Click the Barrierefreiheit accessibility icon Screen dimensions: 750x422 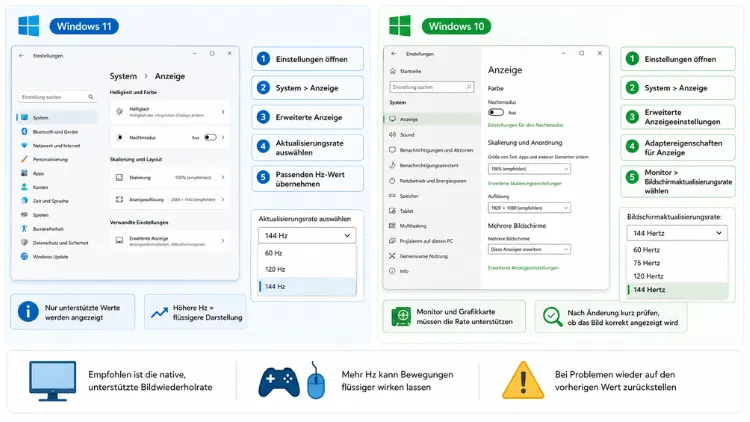[24, 228]
